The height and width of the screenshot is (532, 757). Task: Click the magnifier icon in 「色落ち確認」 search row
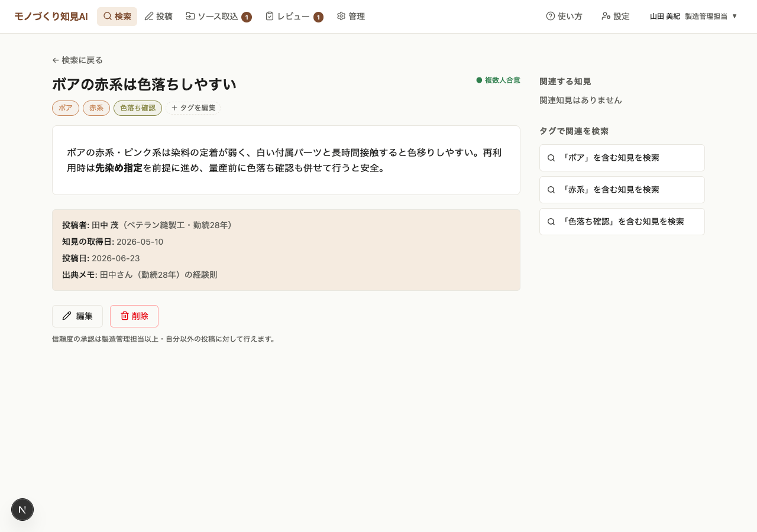(x=551, y=222)
